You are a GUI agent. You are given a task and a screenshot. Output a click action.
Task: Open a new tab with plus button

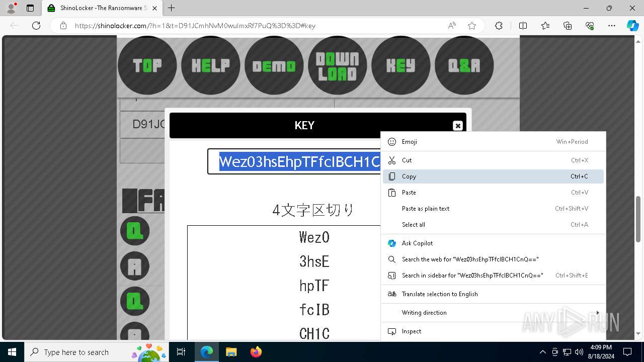(172, 8)
